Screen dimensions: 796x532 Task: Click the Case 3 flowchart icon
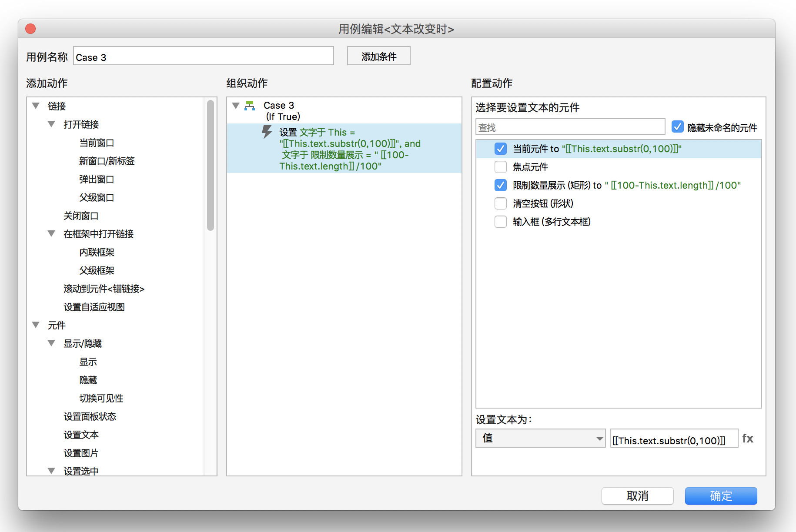click(250, 106)
